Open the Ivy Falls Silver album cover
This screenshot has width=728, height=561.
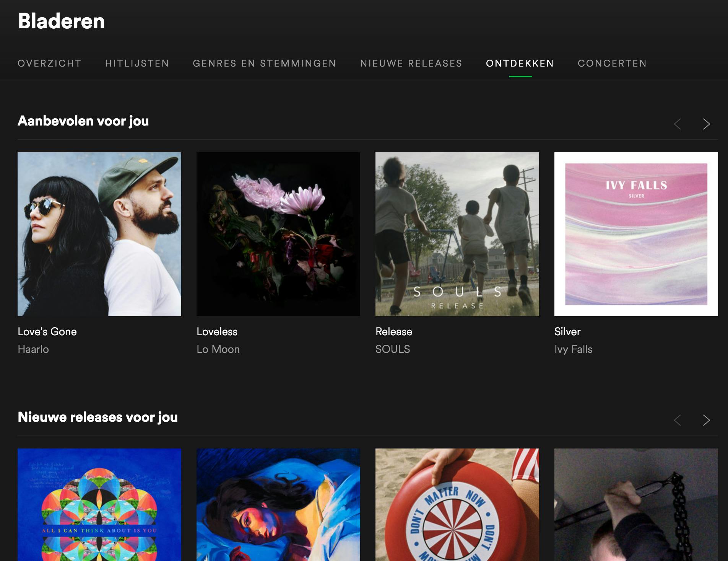coord(636,234)
